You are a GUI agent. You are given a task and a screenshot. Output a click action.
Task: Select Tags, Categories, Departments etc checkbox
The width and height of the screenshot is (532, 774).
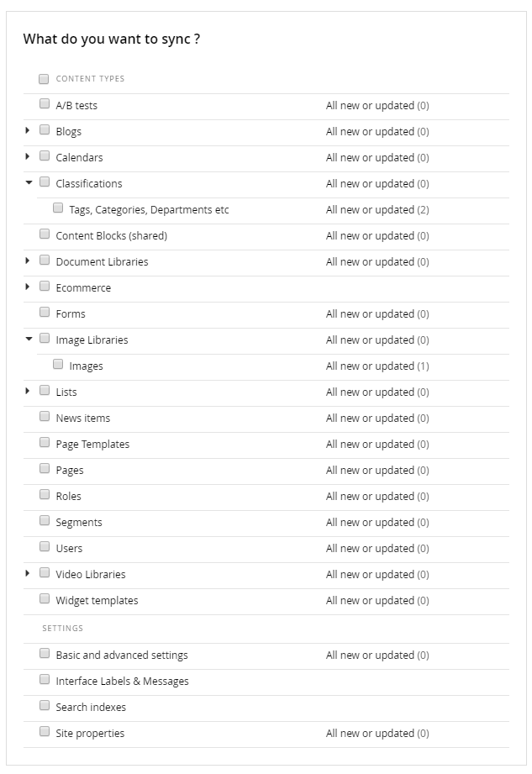click(58, 208)
